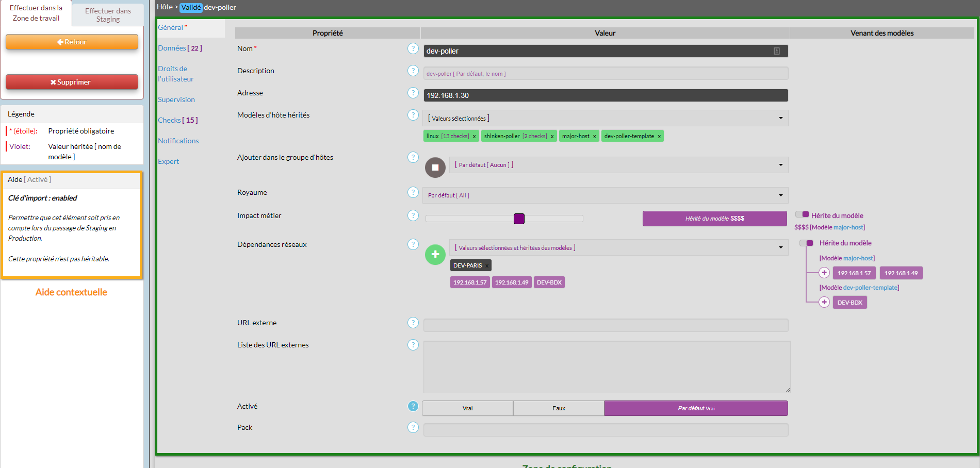
Task: Switch to the Effectuer dans Staging tab
Action: click(108, 15)
